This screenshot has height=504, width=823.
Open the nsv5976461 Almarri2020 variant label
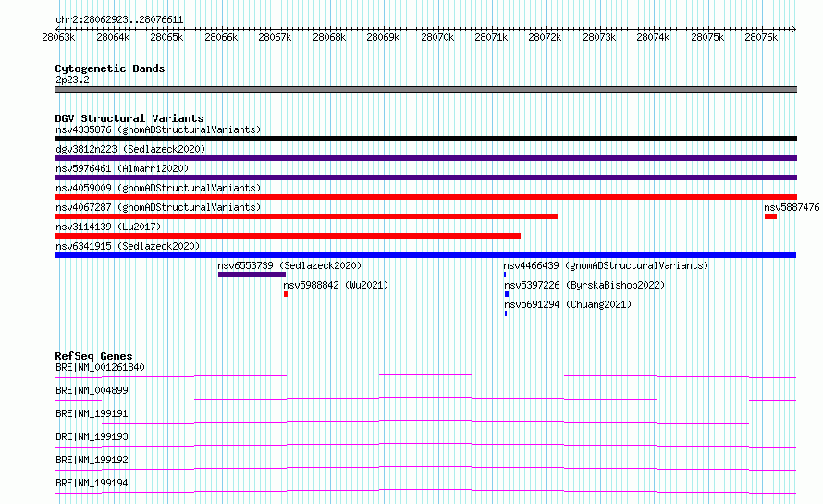click(122, 168)
